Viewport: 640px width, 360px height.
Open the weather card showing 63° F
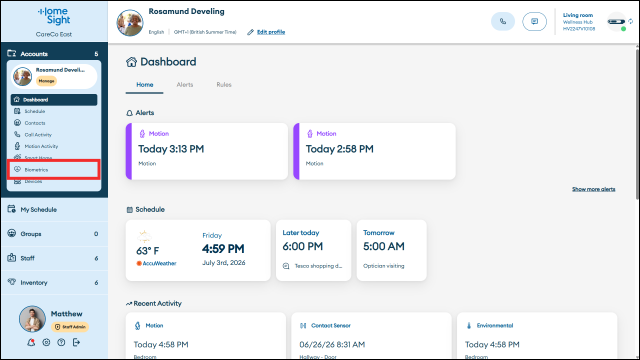click(x=198, y=250)
